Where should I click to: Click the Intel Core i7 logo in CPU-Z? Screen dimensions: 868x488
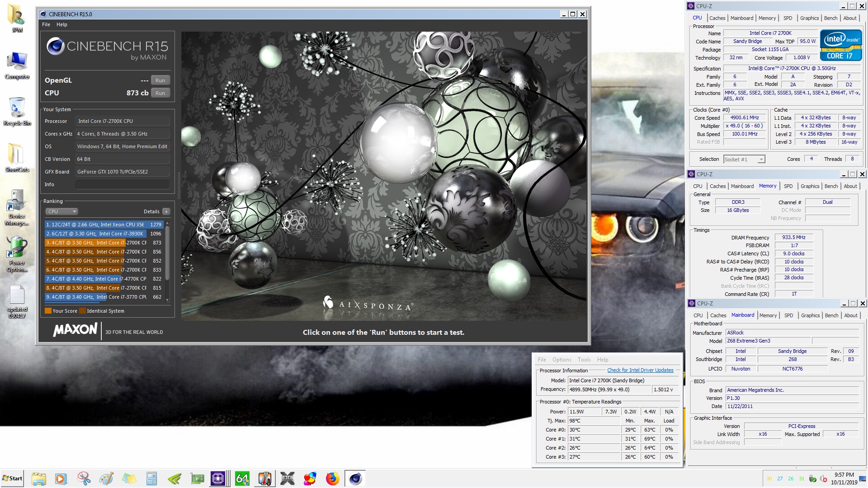click(x=841, y=45)
